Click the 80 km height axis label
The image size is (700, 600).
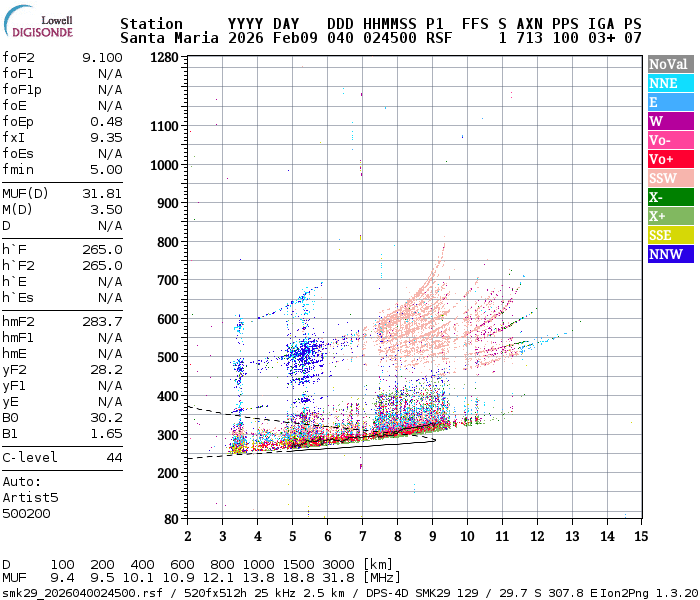point(171,519)
